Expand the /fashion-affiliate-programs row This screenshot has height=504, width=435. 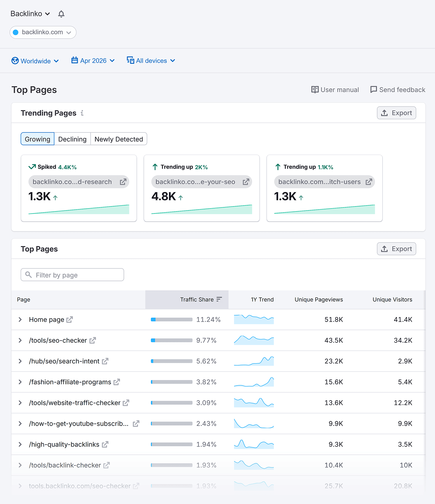click(x=20, y=382)
